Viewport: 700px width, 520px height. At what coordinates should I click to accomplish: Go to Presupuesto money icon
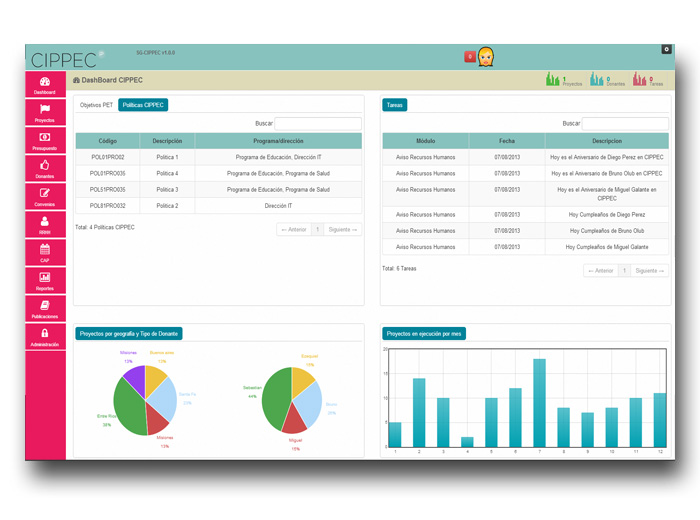[x=45, y=138]
